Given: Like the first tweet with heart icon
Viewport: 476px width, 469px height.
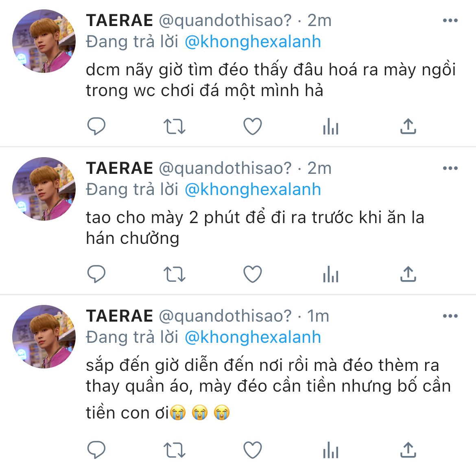Looking at the screenshot, I should pyautogui.click(x=253, y=126).
